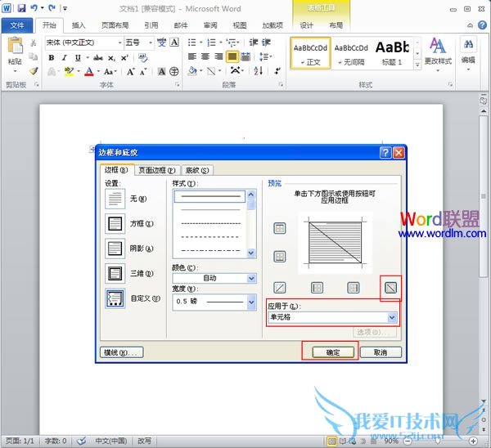Click the Paste clipboard icon
The height and width of the screenshot is (448, 491).
click(15, 45)
